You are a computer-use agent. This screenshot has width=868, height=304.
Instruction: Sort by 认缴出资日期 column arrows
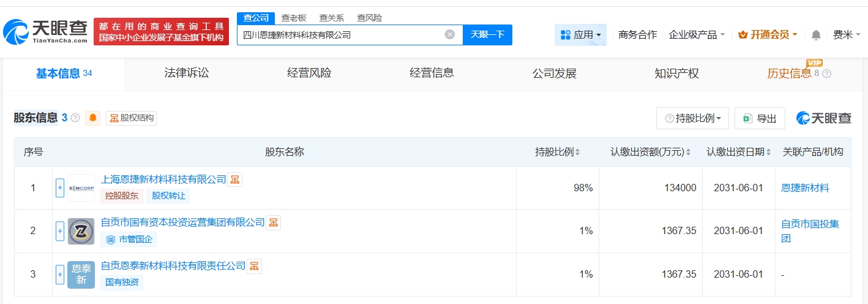tap(769, 152)
